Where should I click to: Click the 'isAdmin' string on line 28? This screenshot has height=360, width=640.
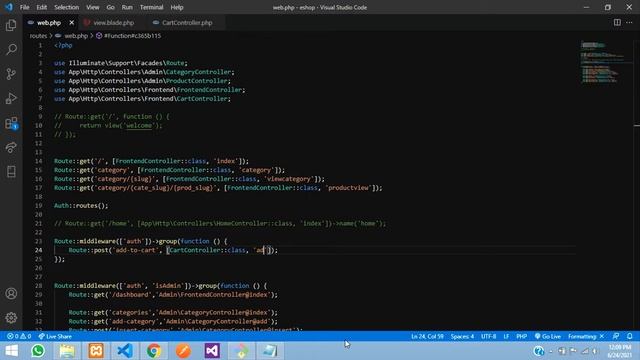coord(169,286)
